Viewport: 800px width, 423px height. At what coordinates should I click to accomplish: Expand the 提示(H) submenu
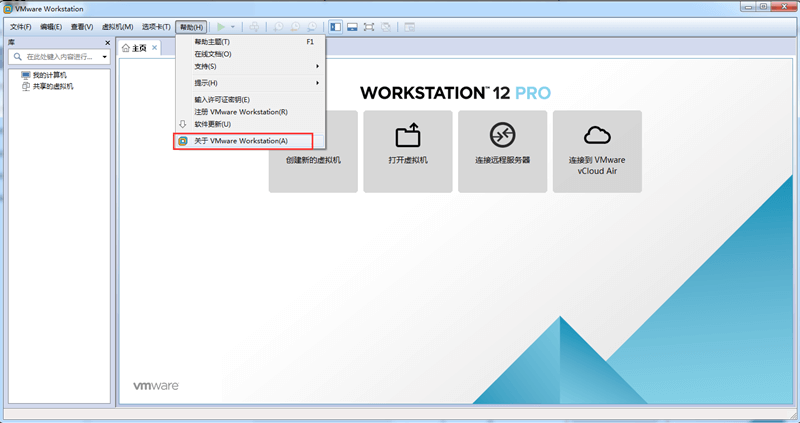[250, 83]
